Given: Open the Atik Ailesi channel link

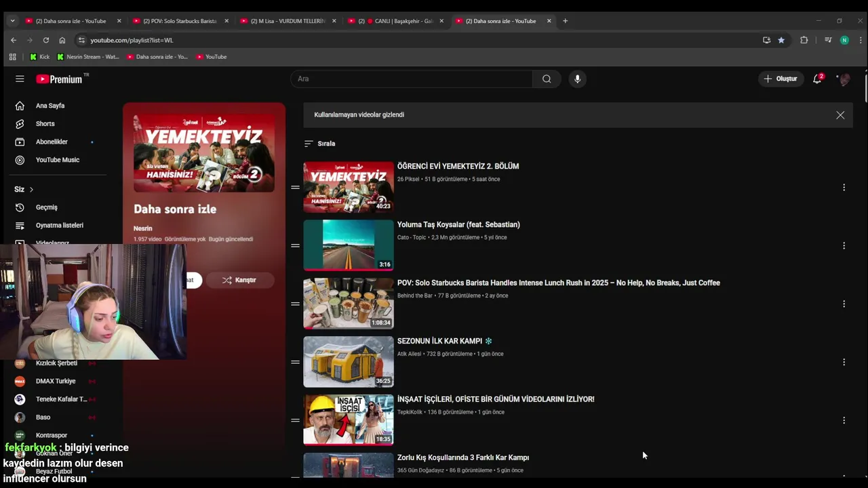Looking at the screenshot, I should tap(410, 354).
